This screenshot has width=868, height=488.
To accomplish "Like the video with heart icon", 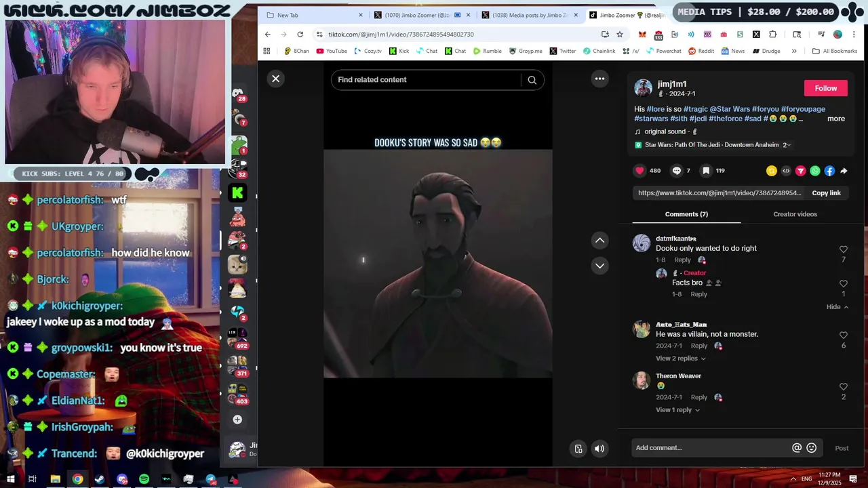I will pyautogui.click(x=639, y=171).
